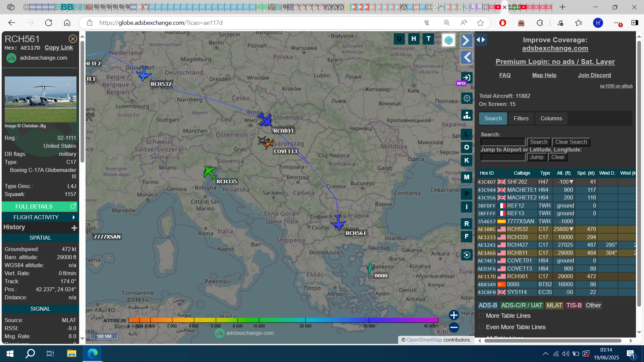The image size is (644, 362).
Task: Select the RCH532 aircraft icon on map
Action: [x=144, y=73]
